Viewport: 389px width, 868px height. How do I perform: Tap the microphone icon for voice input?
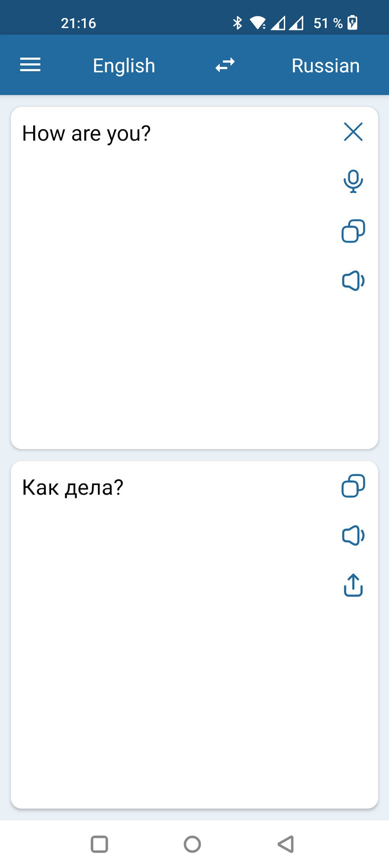[353, 181]
